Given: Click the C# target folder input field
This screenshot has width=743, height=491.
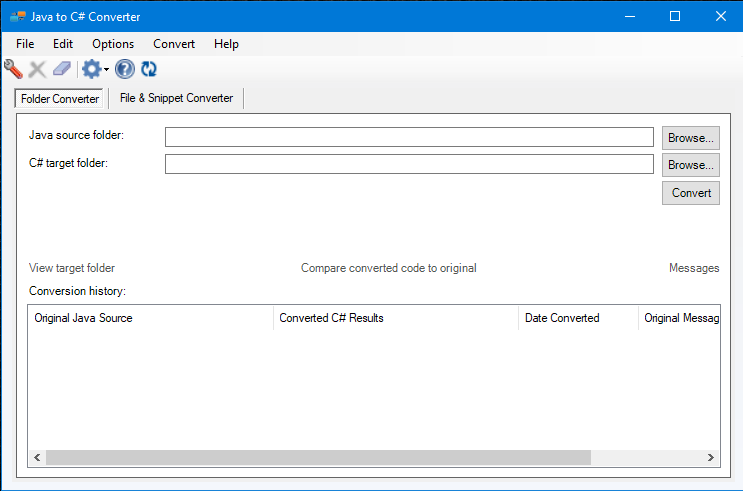Looking at the screenshot, I should [x=409, y=164].
